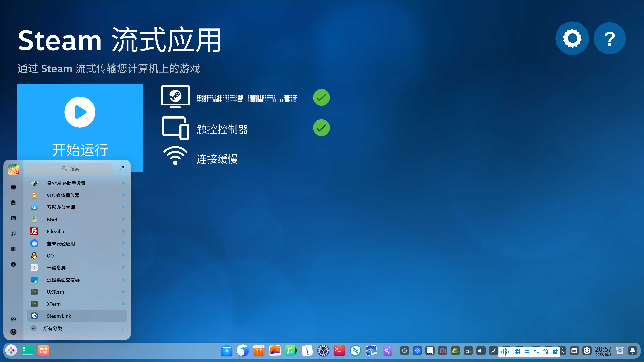Open the Steam Link settings gear

coord(572,39)
